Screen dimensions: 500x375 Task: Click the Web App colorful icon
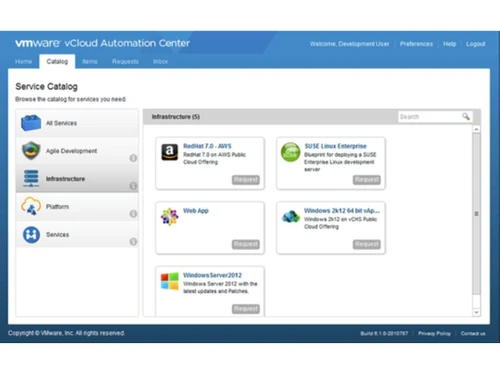pyautogui.click(x=170, y=217)
